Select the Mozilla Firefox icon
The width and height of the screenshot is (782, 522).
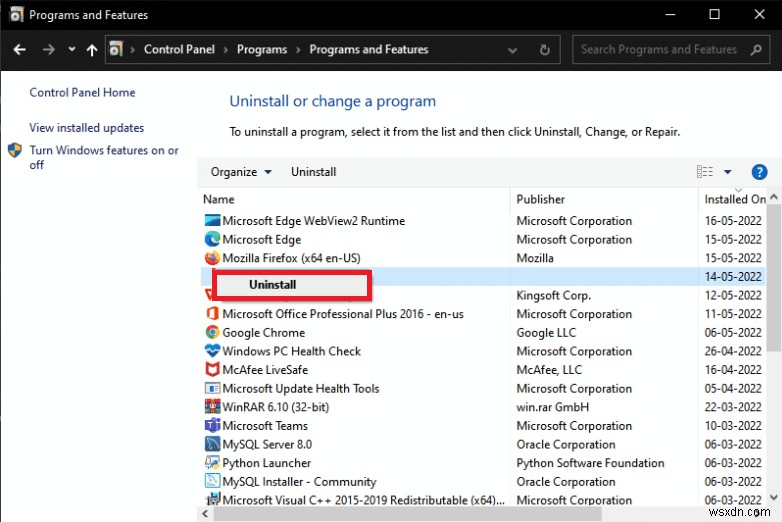(x=212, y=258)
